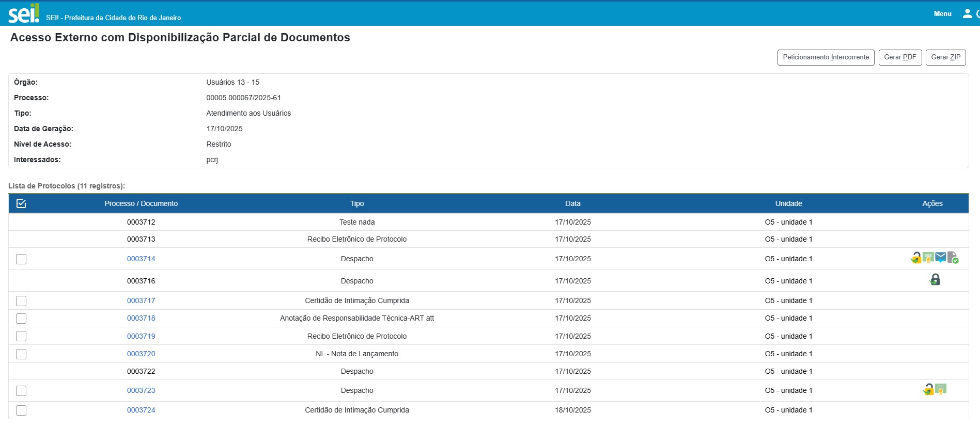Toggle the select-all checkbox in table header
The image size is (980, 428).
[21, 203]
